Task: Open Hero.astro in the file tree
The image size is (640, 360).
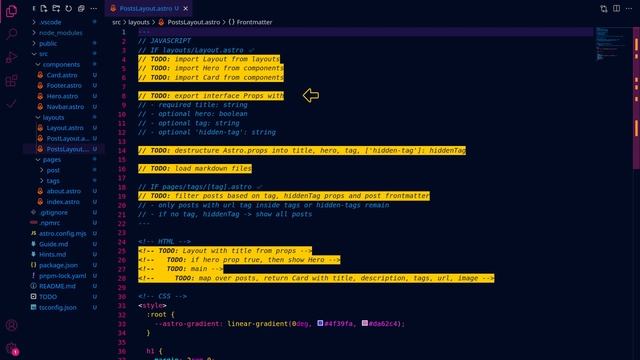Action: (x=61, y=96)
